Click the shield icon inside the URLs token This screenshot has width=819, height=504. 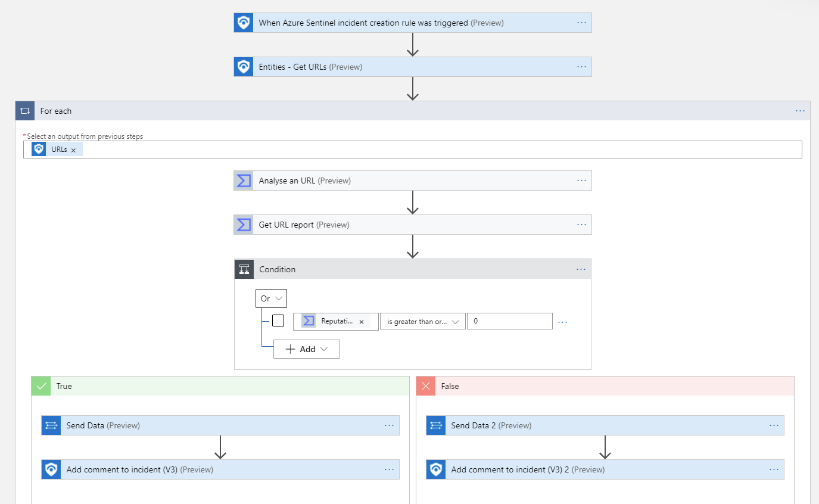click(39, 149)
